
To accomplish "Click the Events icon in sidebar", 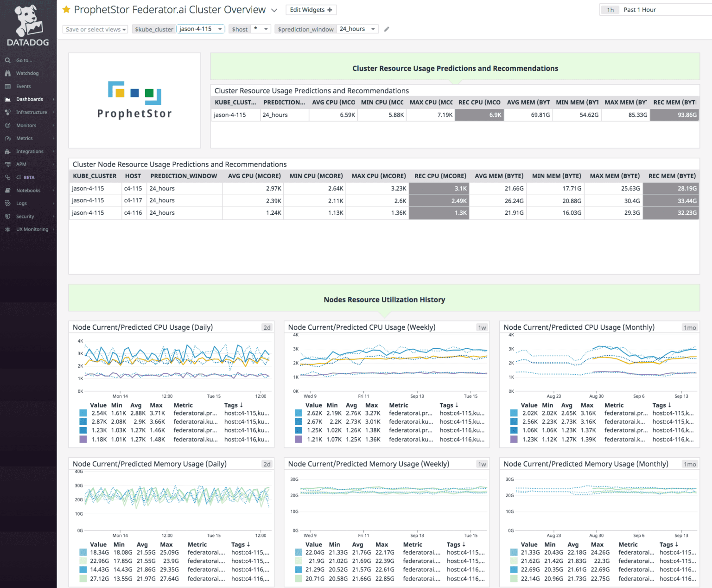I will click(8, 86).
